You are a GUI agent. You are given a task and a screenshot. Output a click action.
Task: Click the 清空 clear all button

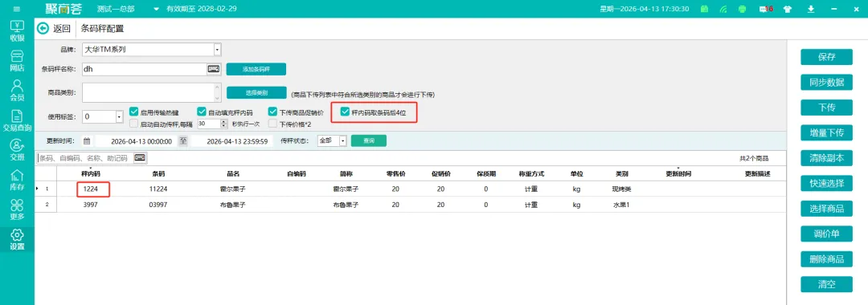[x=826, y=285]
